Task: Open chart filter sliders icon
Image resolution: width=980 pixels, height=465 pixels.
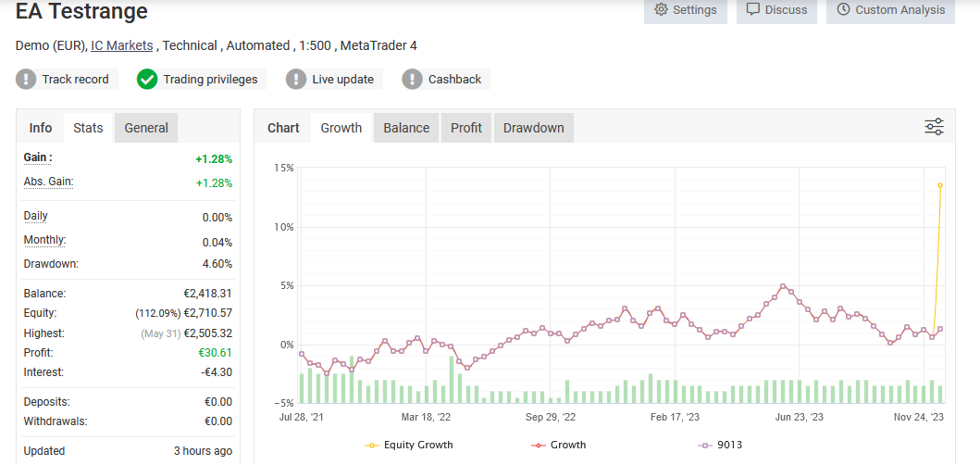Action: [934, 128]
